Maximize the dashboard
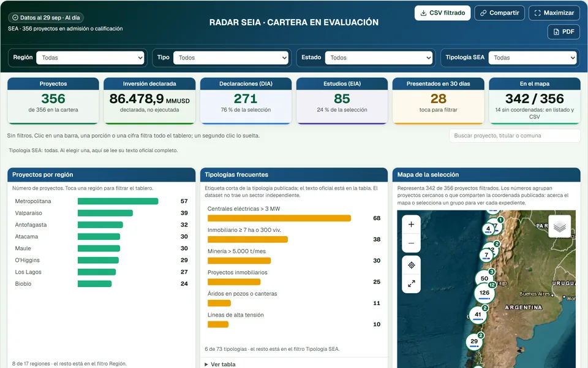 point(554,13)
